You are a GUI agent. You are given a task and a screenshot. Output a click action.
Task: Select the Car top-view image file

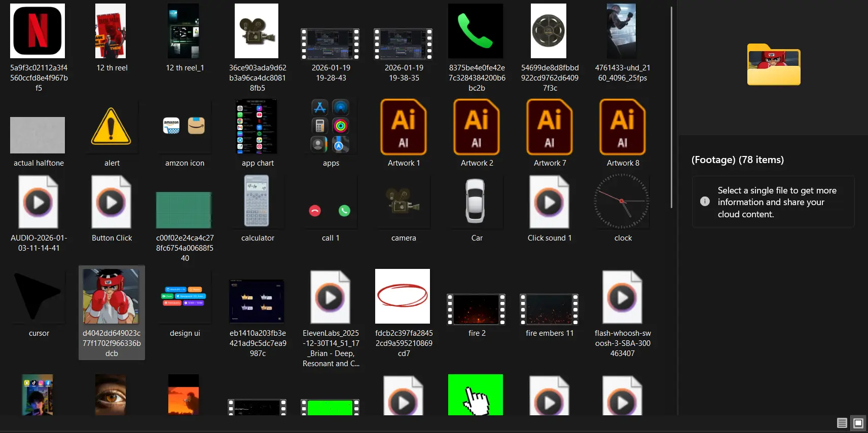[x=476, y=202]
